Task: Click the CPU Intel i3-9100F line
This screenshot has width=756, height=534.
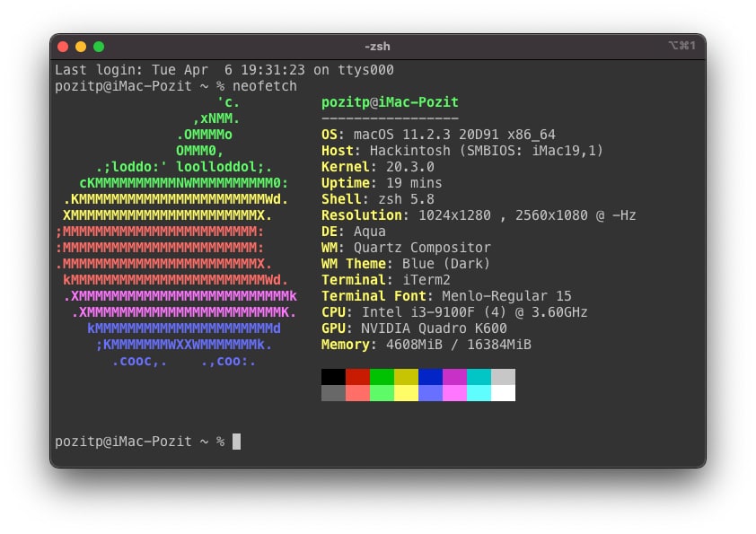Action: click(x=454, y=312)
